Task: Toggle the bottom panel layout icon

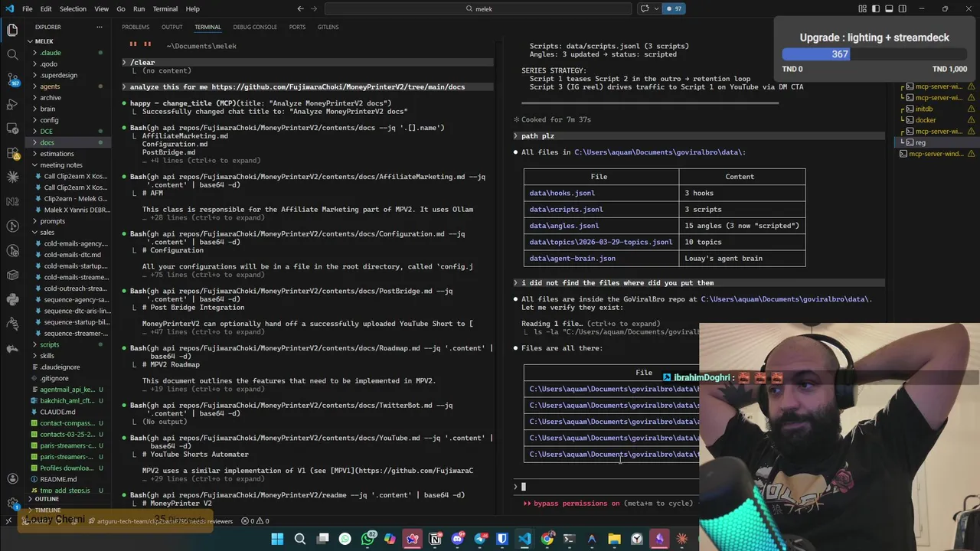Action: pyautogui.click(x=889, y=8)
